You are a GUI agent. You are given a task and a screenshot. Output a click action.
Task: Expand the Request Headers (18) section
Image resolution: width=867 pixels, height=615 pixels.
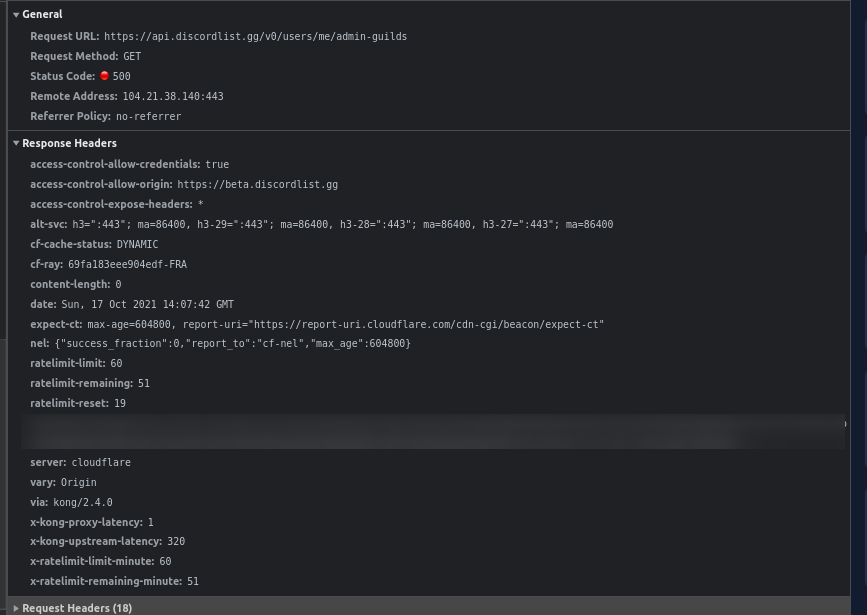tap(77, 607)
